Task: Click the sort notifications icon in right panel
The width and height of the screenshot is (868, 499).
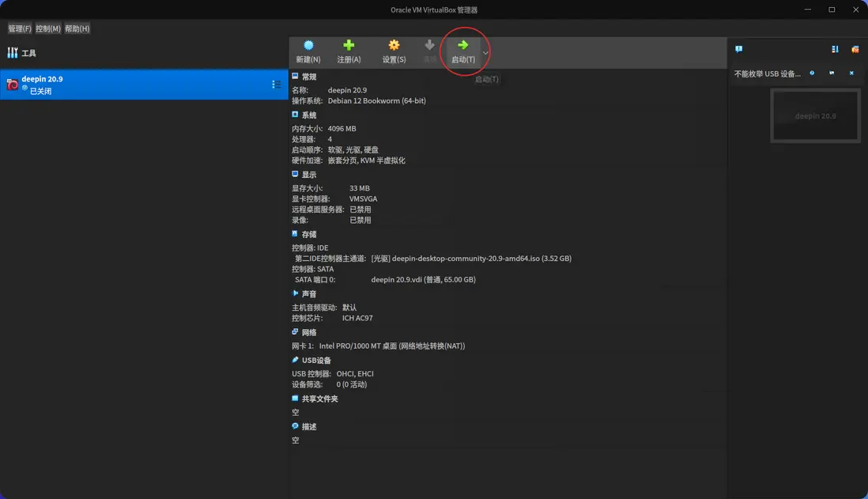Action: point(835,49)
